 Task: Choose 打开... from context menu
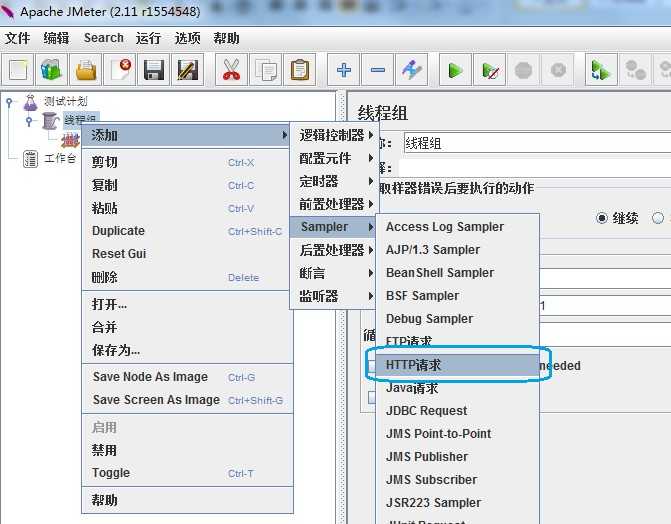(x=187, y=304)
